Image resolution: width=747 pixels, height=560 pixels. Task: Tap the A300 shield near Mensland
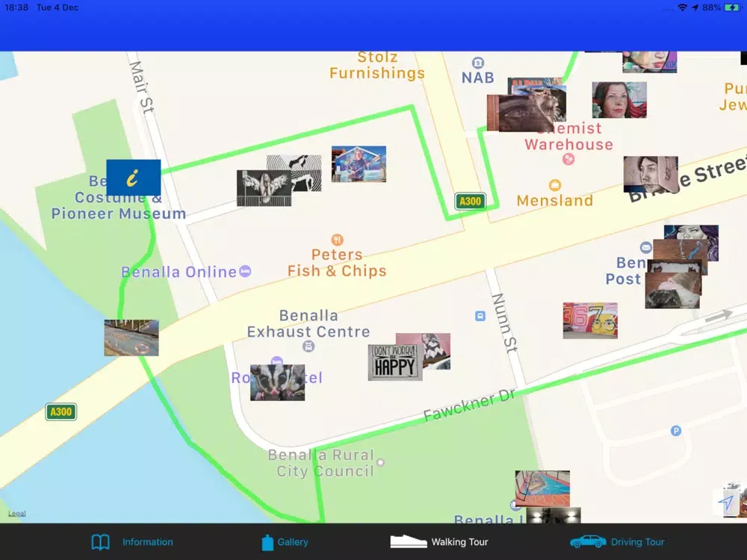pos(470,202)
